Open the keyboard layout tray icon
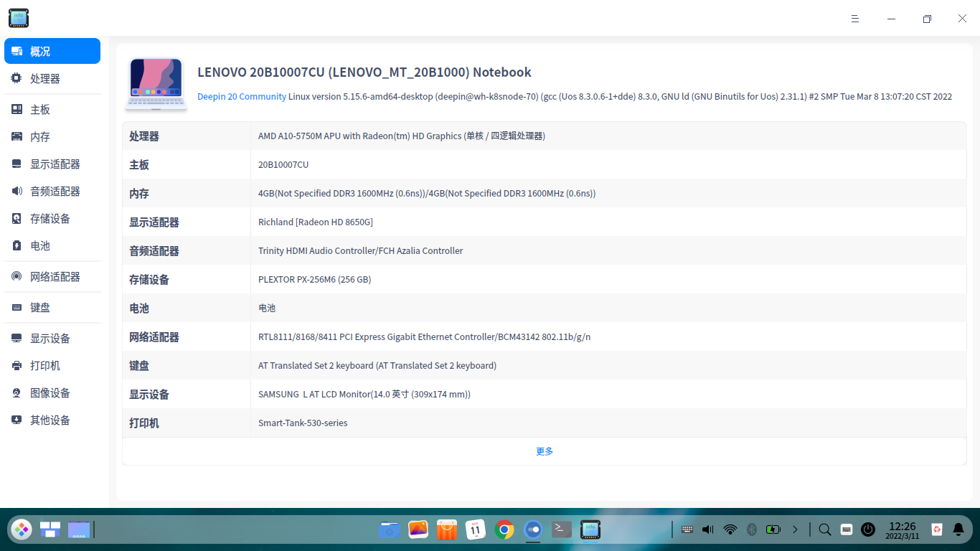 (687, 529)
